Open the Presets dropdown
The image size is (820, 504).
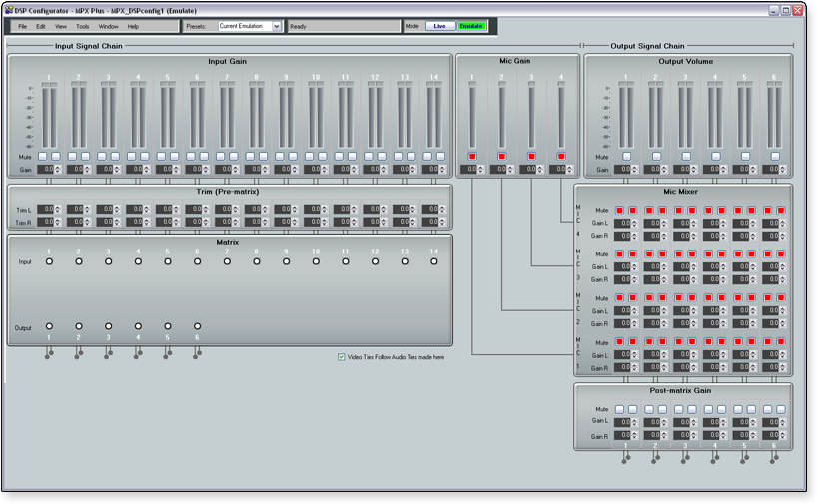point(277,26)
